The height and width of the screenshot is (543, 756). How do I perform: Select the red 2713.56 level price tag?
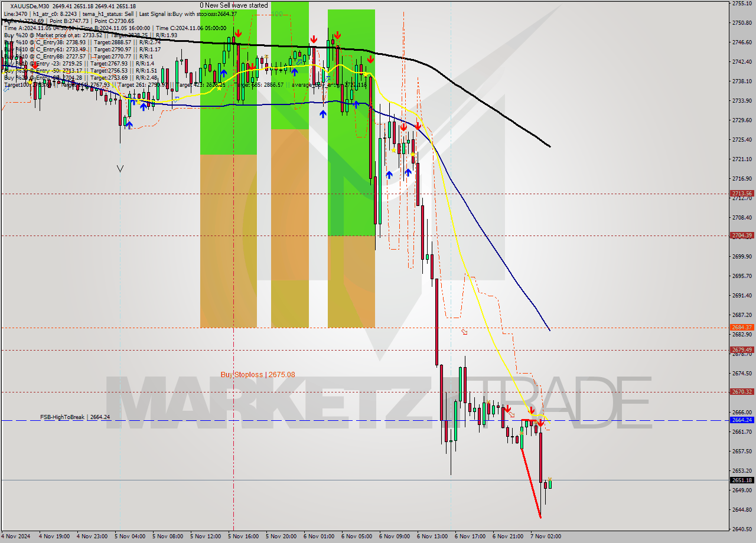click(x=742, y=194)
